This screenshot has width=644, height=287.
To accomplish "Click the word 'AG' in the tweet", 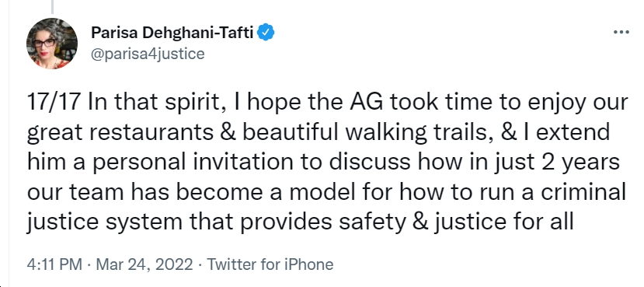I will click(366, 103).
